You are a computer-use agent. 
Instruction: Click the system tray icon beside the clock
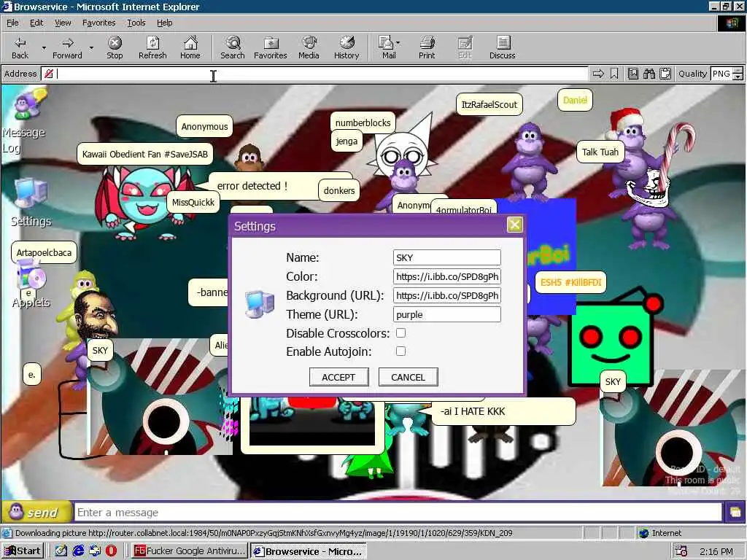682,551
